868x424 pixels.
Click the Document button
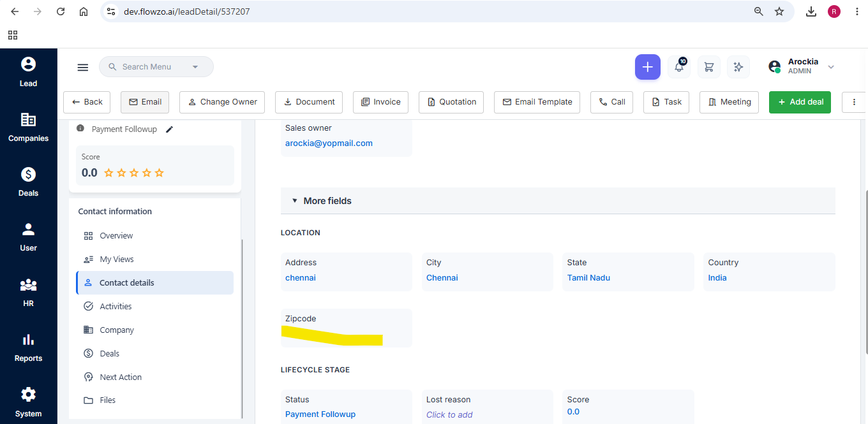tap(309, 102)
